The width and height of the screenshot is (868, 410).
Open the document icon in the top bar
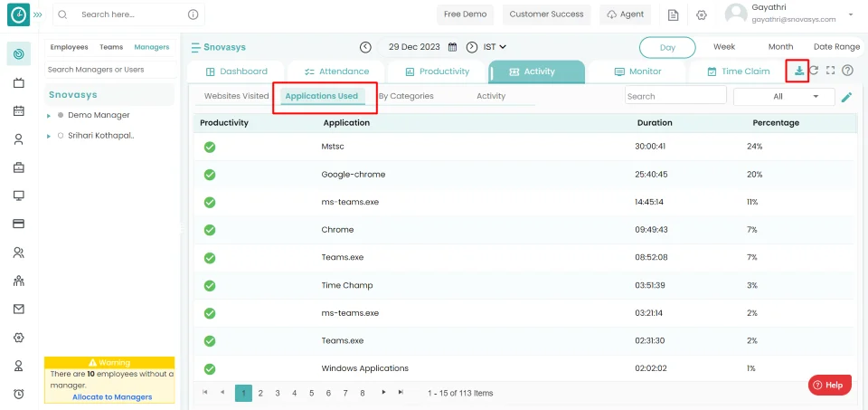[673, 15]
